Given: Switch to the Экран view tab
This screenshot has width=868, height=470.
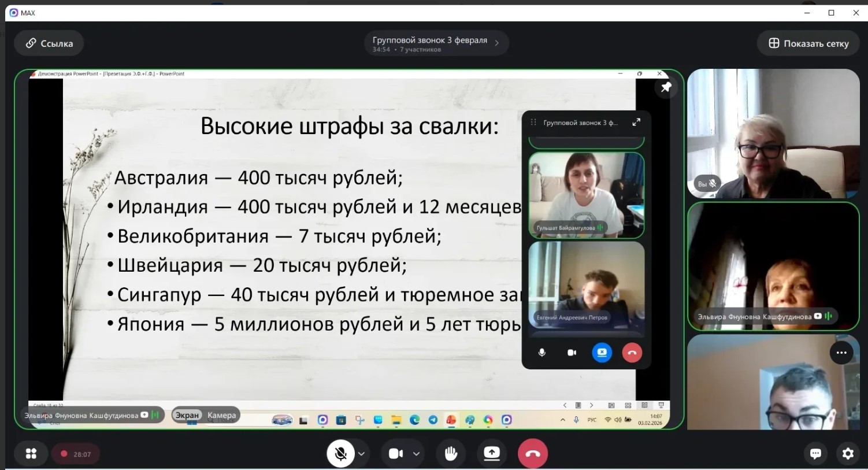Looking at the screenshot, I should [x=187, y=415].
